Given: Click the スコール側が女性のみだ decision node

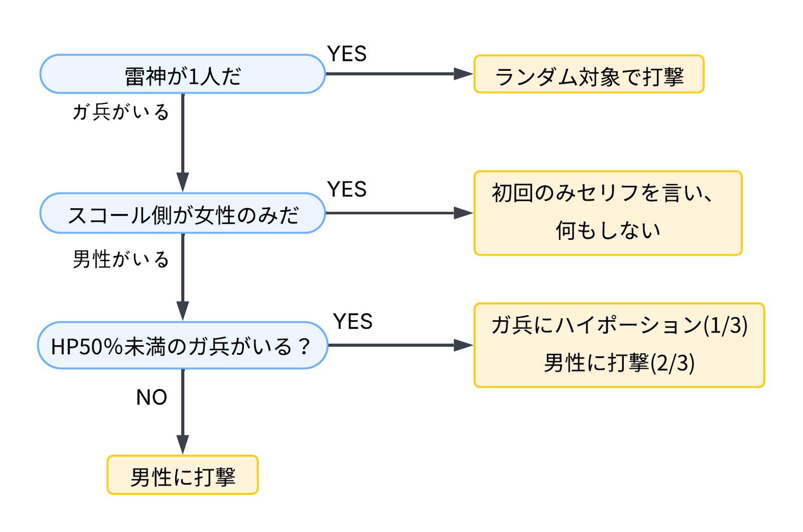Looking at the screenshot, I should (x=183, y=213).
